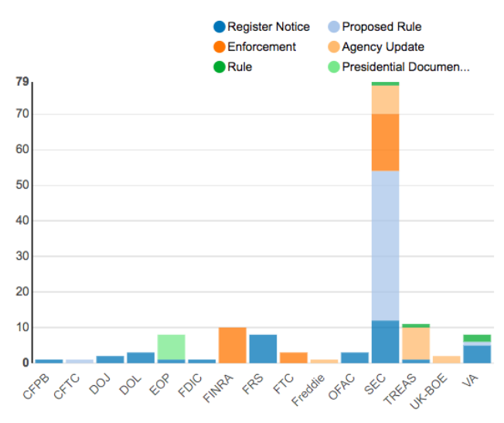
Task: Click the FINRA orange Enforcement bar
Action: coord(233,346)
